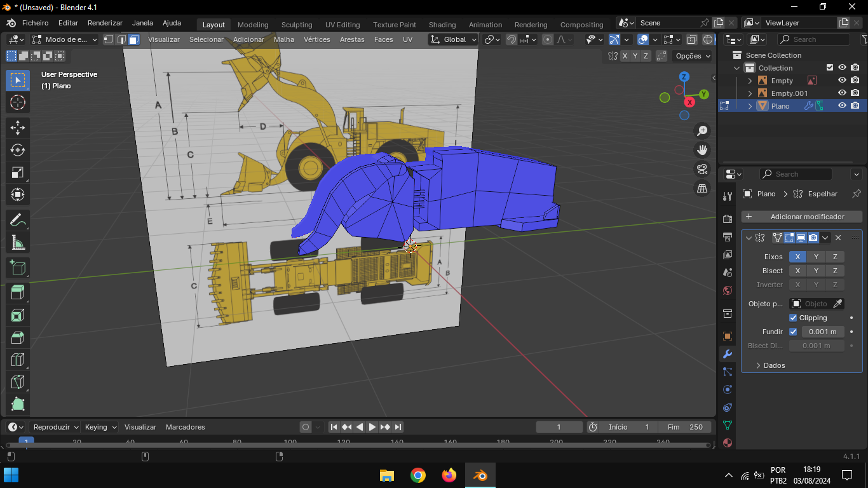This screenshot has height=488, width=868.
Task: Click the Adicionar modificador button
Action: click(801, 217)
